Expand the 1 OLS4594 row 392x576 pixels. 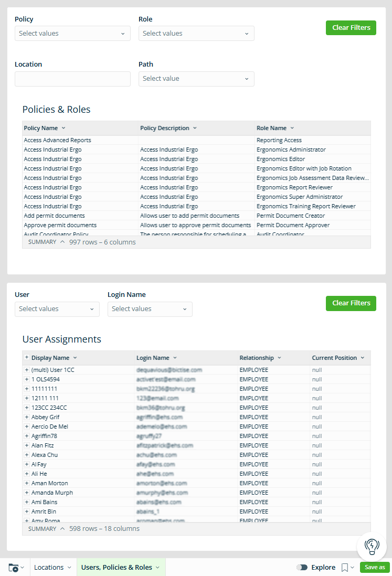(26, 379)
